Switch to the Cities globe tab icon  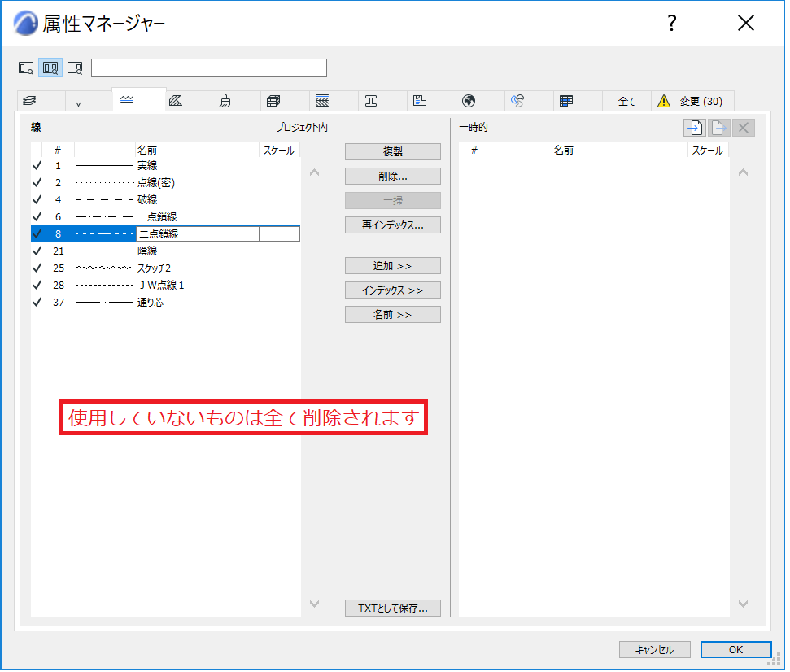[x=469, y=101]
